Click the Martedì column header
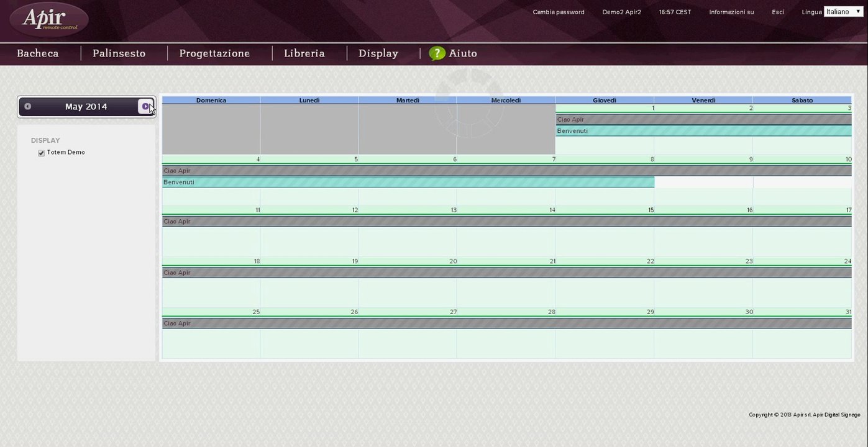 (x=408, y=100)
